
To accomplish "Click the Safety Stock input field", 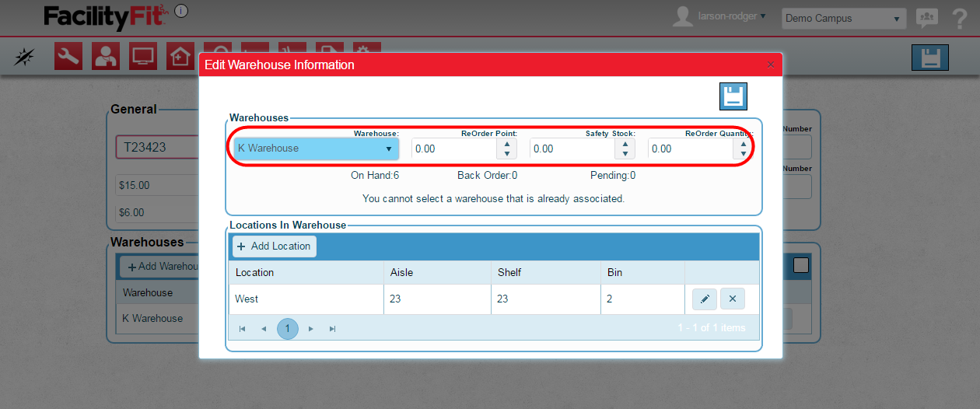I will [x=574, y=149].
